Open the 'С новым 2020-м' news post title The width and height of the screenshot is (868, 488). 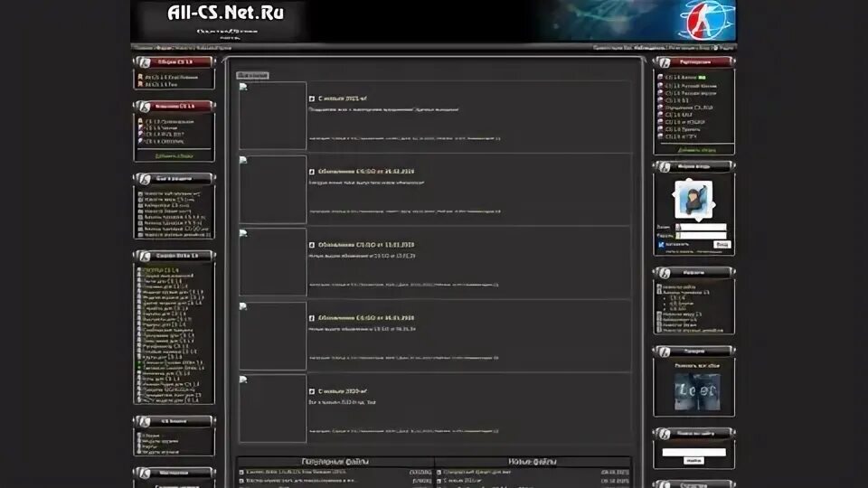coord(342,391)
